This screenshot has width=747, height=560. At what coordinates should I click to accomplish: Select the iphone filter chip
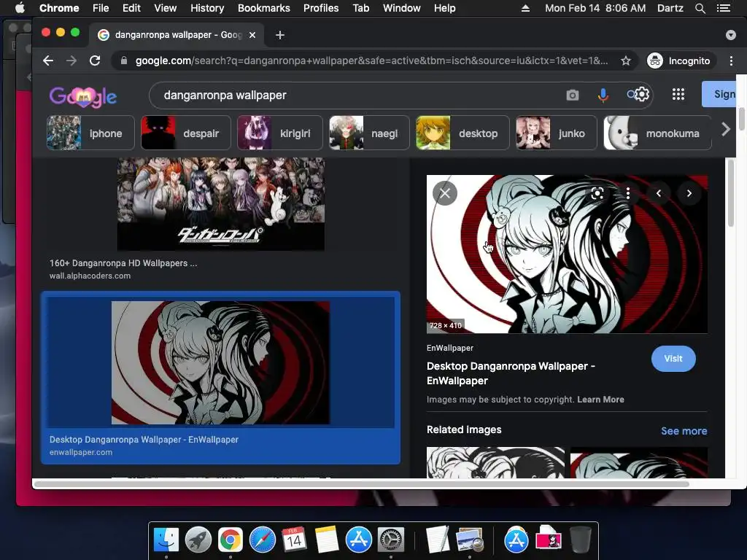point(90,133)
